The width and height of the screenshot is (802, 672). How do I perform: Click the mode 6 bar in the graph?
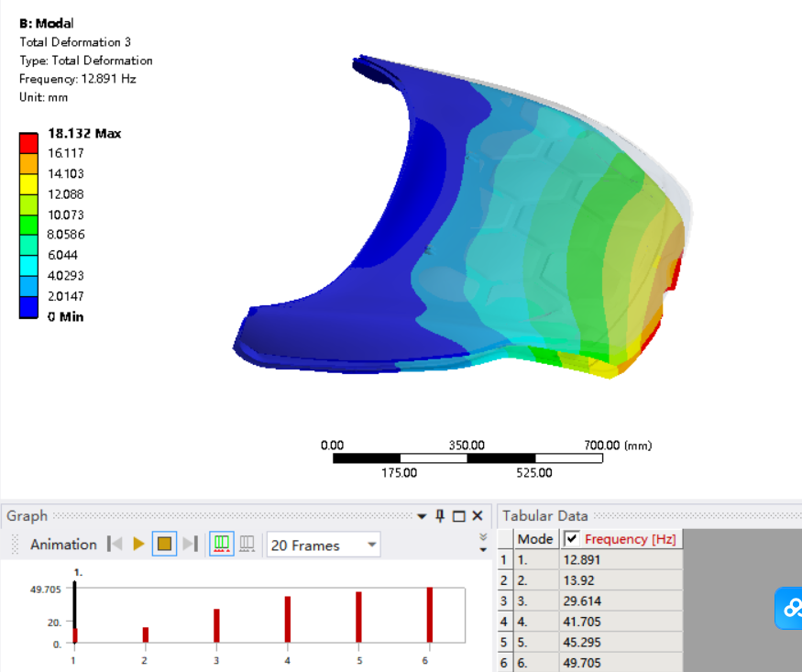[x=430, y=615]
